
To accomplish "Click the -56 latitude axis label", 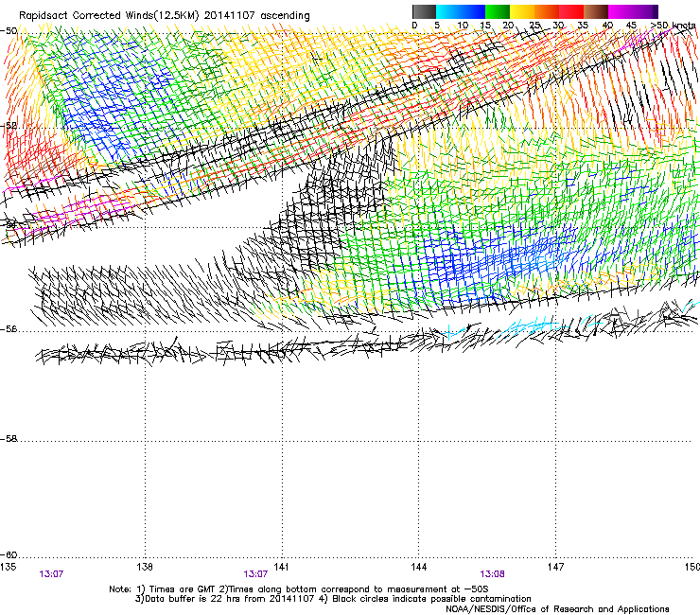I will pos(9,329).
